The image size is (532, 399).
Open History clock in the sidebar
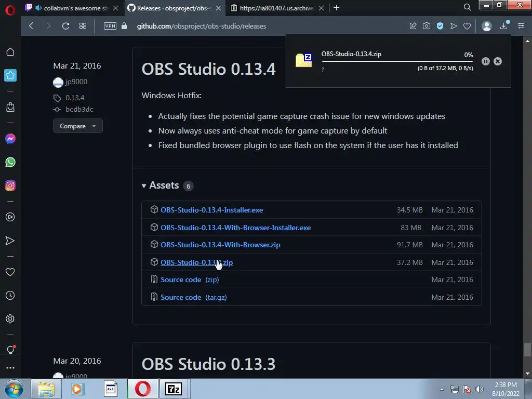(10, 296)
